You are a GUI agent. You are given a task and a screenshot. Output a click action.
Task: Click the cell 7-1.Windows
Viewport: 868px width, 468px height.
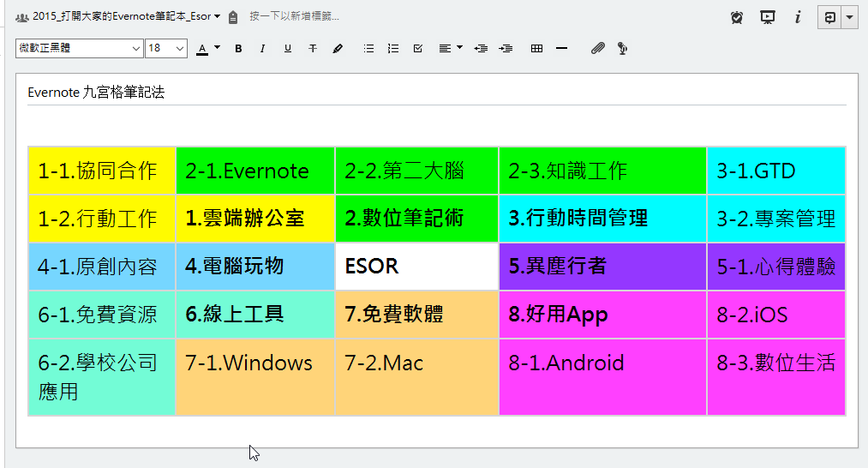(255, 377)
